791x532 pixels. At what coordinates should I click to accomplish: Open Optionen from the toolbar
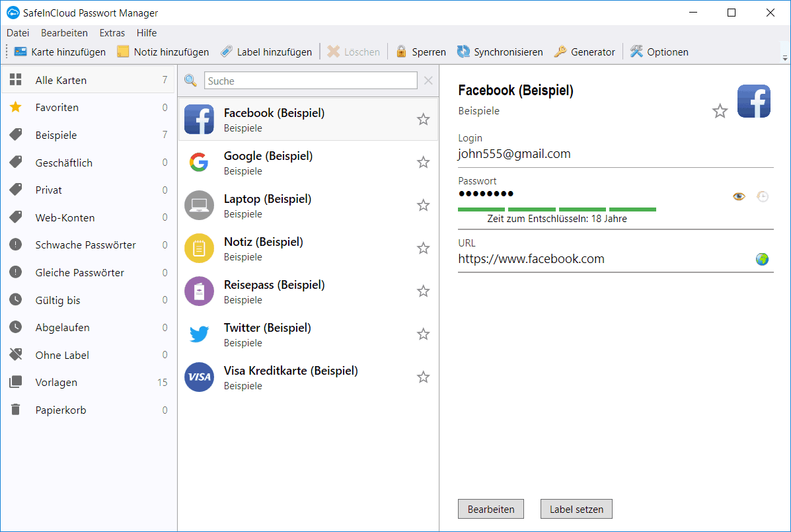[x=659, y=52]
